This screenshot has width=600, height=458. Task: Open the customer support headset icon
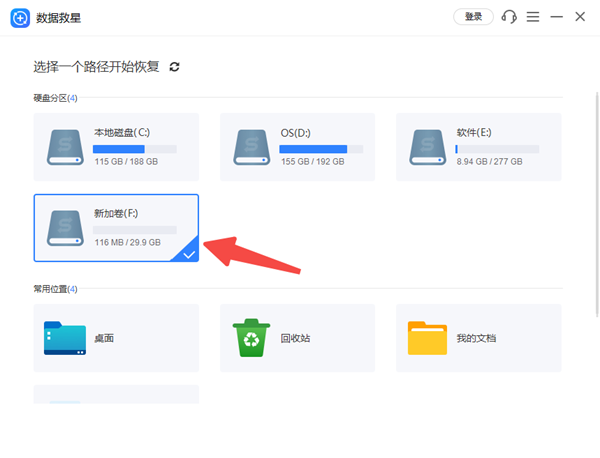click(509, 17)
